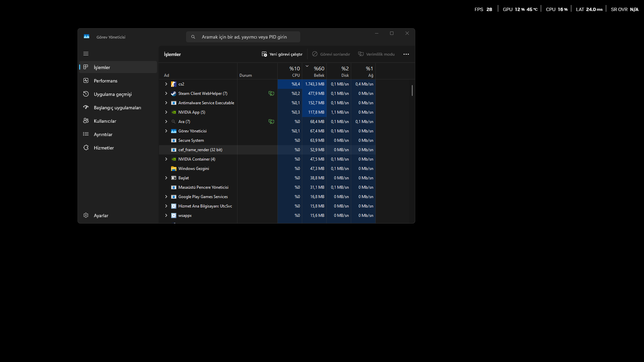Select cs2 memory cell 1.743,3 MB
This screenshot has width=644, height=362.
pyautogui.click(x=314, y=84)
